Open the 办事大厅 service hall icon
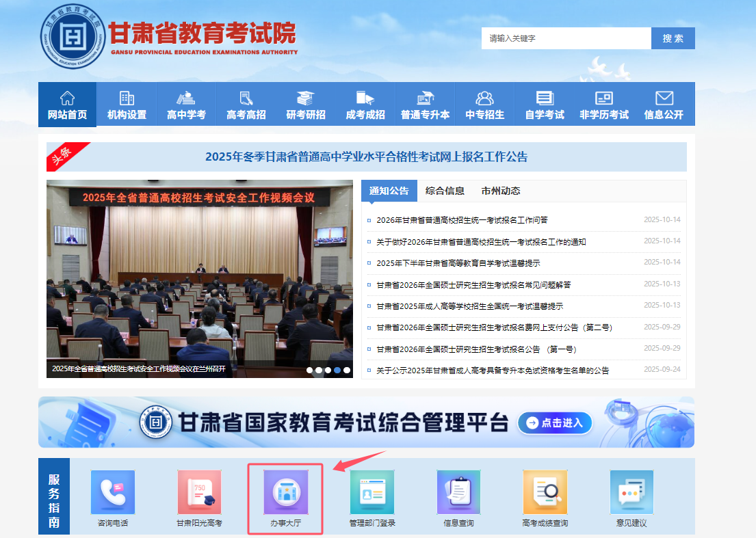 tap(285, 492)
